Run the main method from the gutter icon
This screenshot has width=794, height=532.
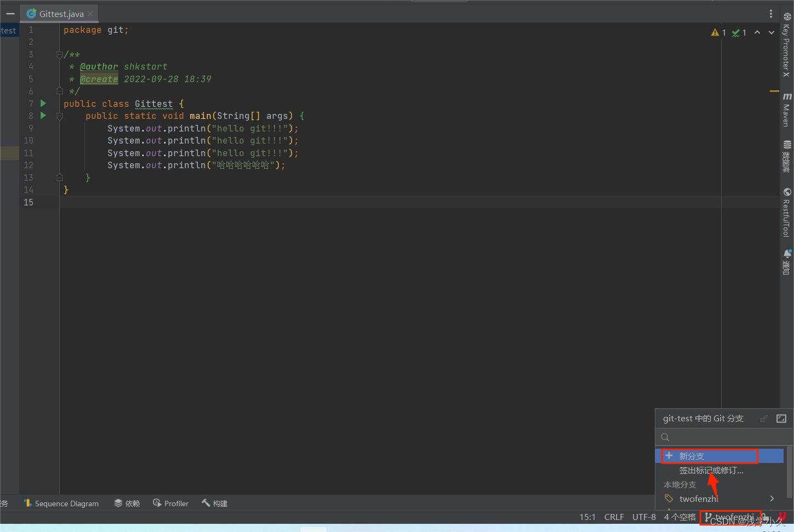(x=43, y=116)
